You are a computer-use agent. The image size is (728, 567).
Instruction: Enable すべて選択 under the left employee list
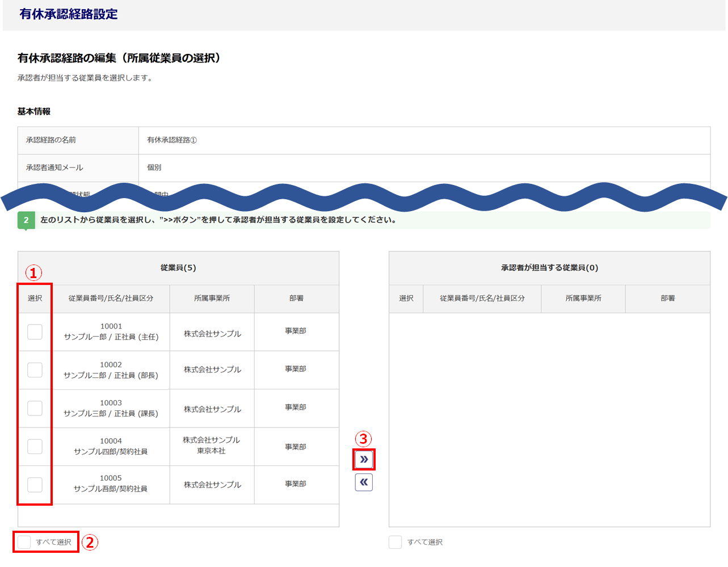click(24, 542)
